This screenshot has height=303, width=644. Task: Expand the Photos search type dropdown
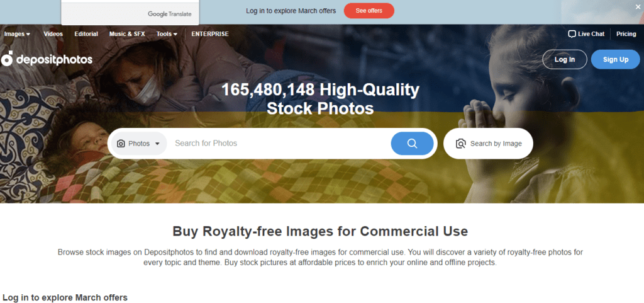coord(139,144)
